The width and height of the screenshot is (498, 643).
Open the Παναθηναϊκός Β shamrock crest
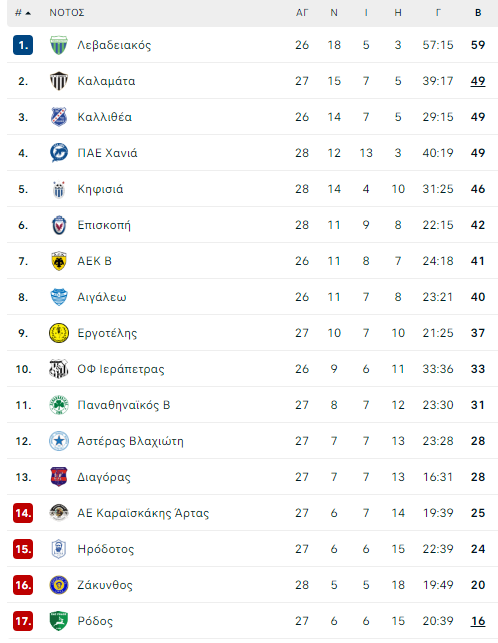pos(59,405)
